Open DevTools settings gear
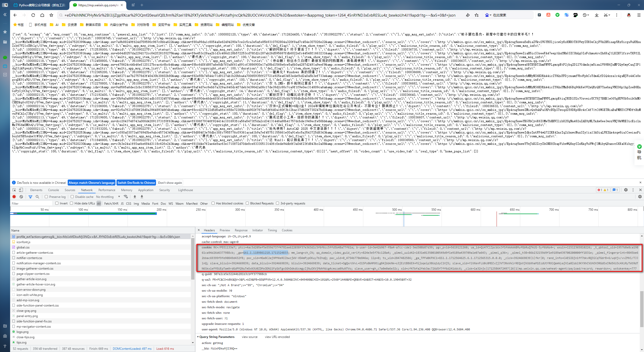The height and width of the screenshot is (352, 644). [626, 190]
